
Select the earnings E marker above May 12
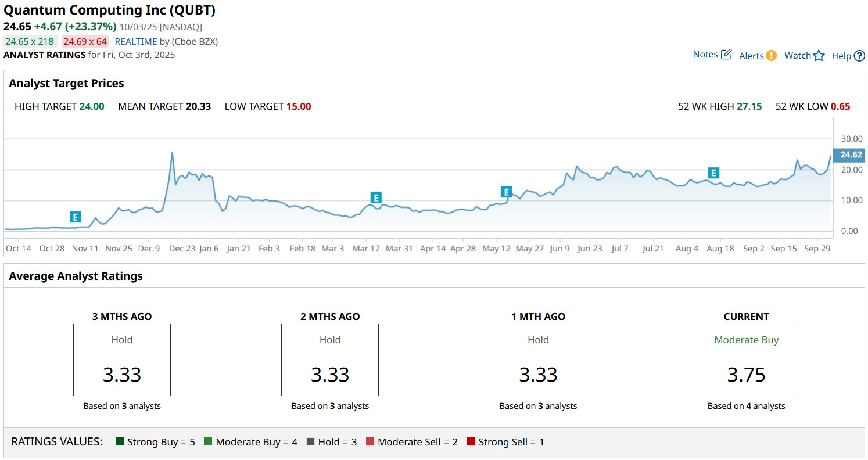click(x=506, y=192)
